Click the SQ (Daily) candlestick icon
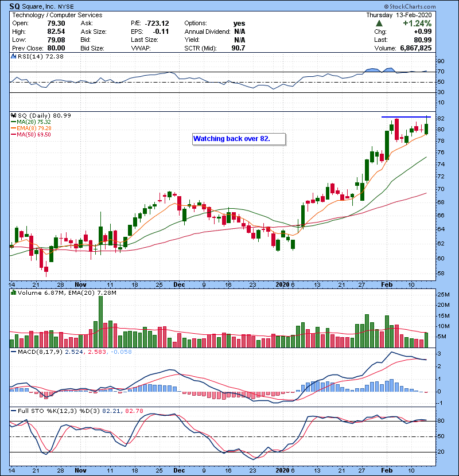Viewport: 459px width, 476px height. [x=13, y=115]
